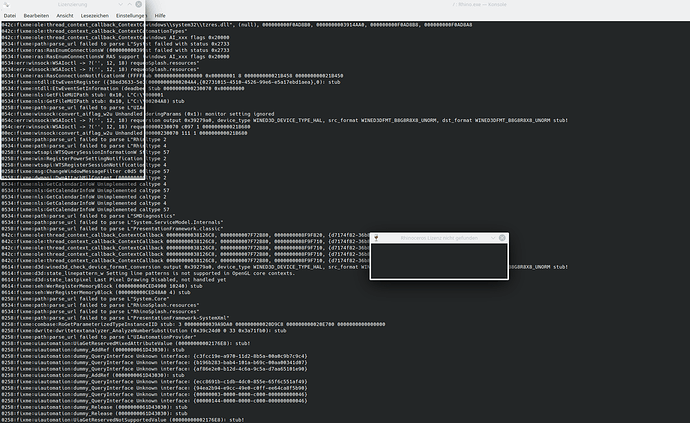Click the Lizenzierung window app icon
690x423 pixels.
click(x=6, y=4)
